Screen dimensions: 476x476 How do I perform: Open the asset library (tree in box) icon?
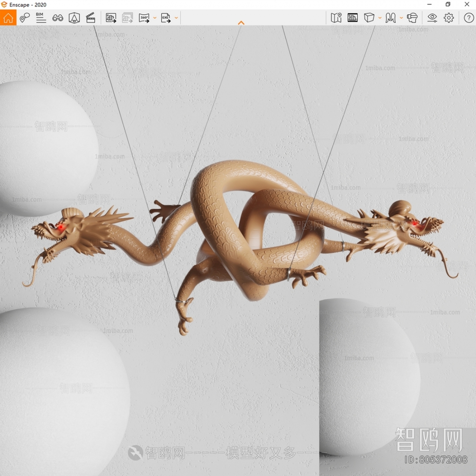click(74, 18)
